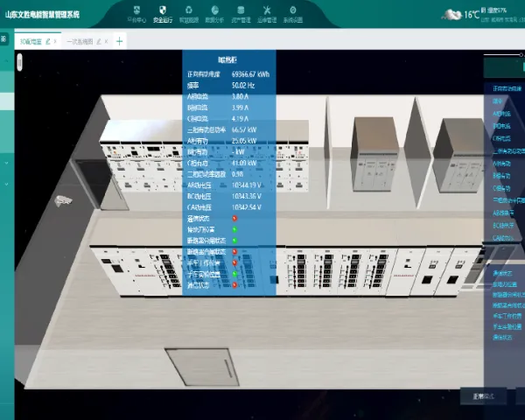The height and width of the screenshot is (420, 525).
Task: Click the C相有功 value 41.09 kW
Action: click(x=244, y=163)
